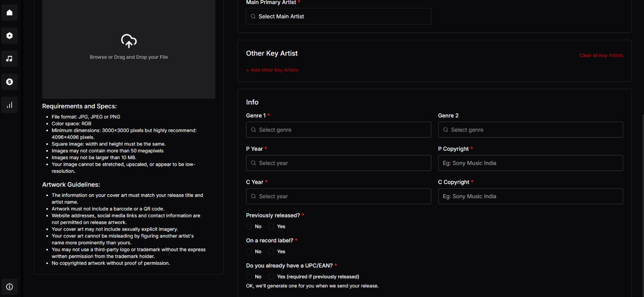Click Clear all Key Artists
644x297 pixels.
[x=601, y=55]
